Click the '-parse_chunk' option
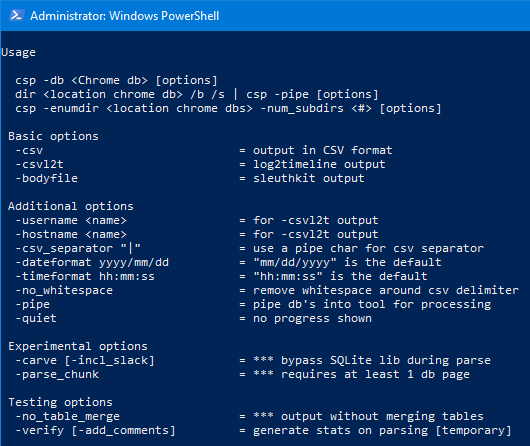530x446 pixels. point(57,375)
